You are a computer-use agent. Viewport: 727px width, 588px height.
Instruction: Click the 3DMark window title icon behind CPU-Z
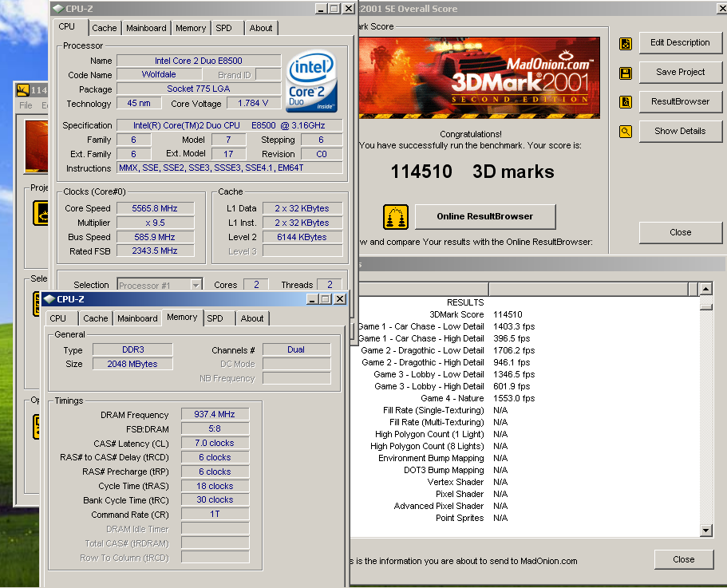click(x=22, y=89)
